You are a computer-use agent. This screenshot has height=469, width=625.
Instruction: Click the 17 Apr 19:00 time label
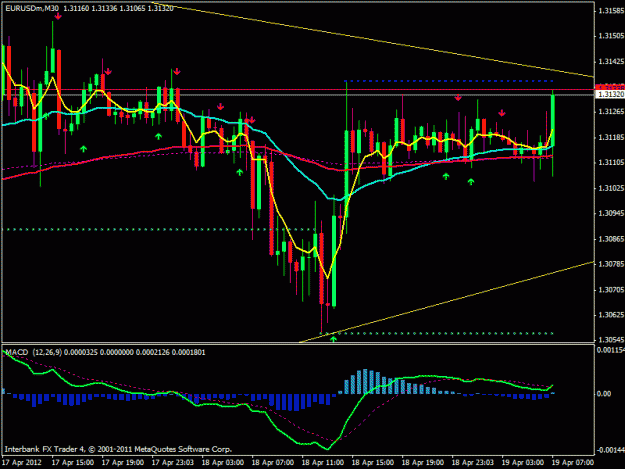click(x=123, y=463)
